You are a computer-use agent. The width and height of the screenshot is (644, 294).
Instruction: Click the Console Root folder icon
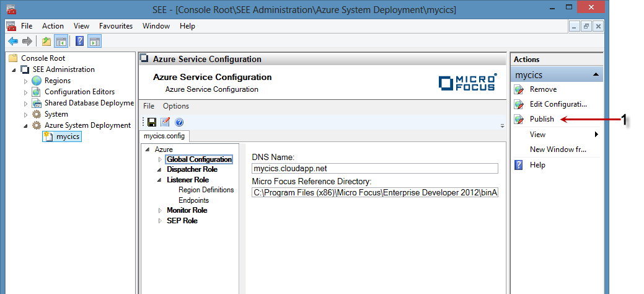pyautogui.click(x=14, y=58)
